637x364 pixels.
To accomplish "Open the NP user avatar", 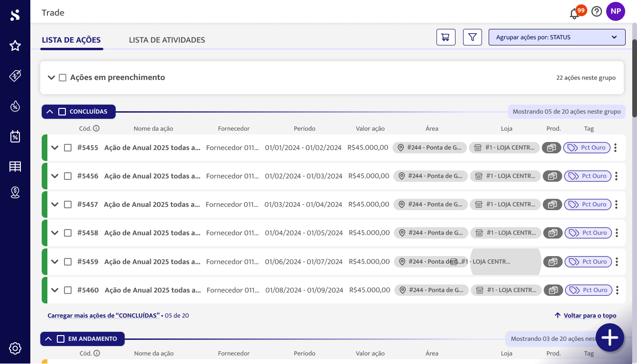I will coord(616,11).
